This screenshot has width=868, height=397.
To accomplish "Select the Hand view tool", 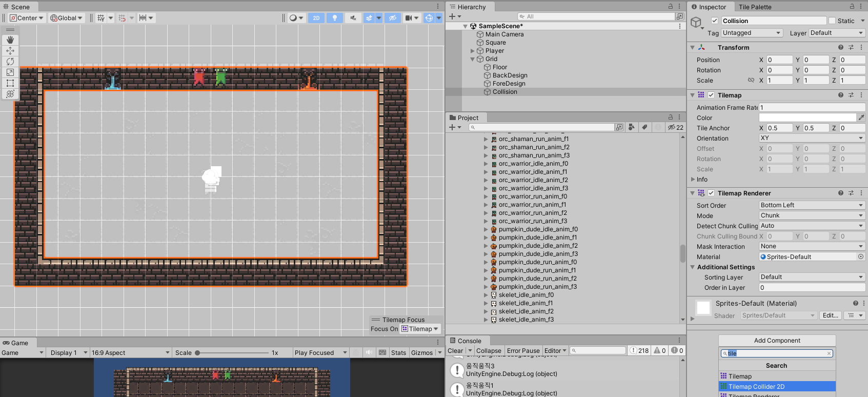I will (10, 40).
